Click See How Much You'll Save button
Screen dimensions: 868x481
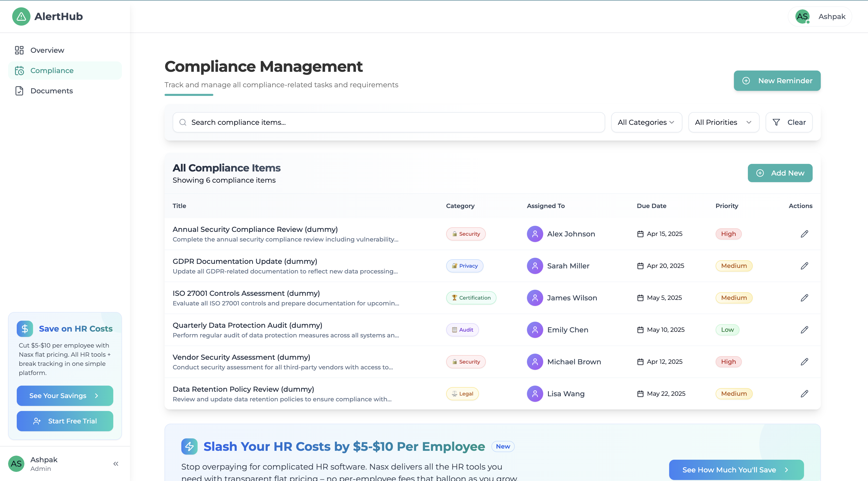click(x=736, y=470)
